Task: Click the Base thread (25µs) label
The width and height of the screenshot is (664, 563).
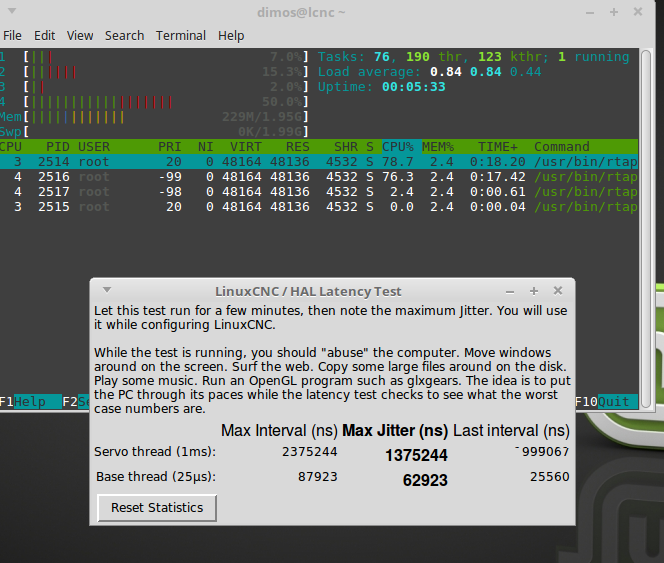Action: click(156, 477)
